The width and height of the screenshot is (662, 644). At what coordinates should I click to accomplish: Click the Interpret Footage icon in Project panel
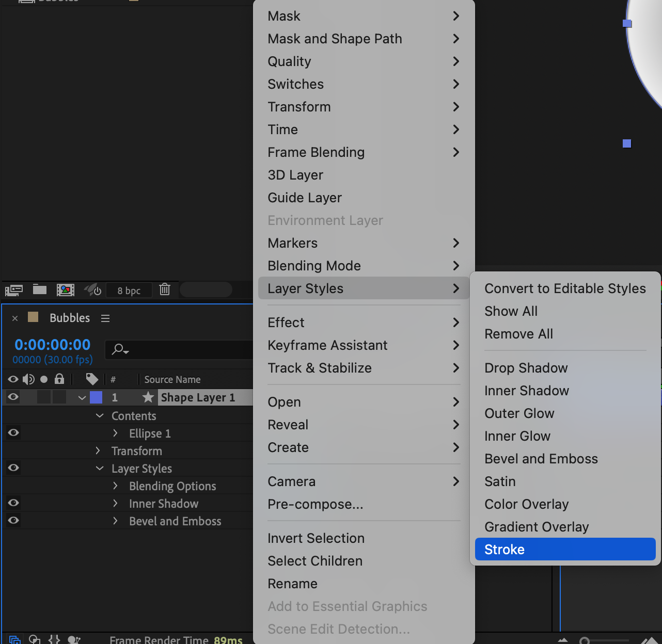pyautogui.click(x=14, y=290)
